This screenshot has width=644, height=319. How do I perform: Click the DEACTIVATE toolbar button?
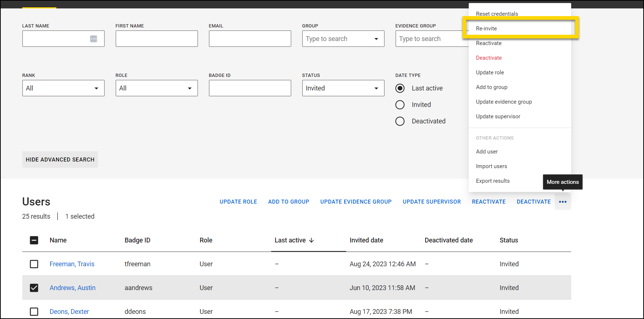pos(534,202)
